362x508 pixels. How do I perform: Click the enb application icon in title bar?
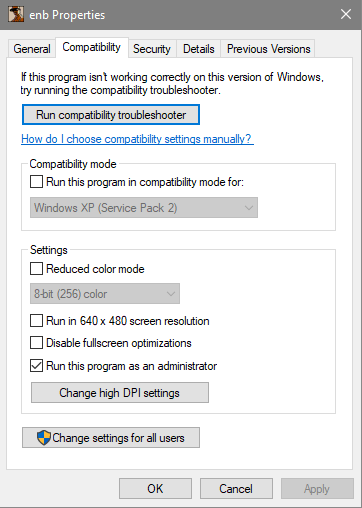[x=16, y=15]
